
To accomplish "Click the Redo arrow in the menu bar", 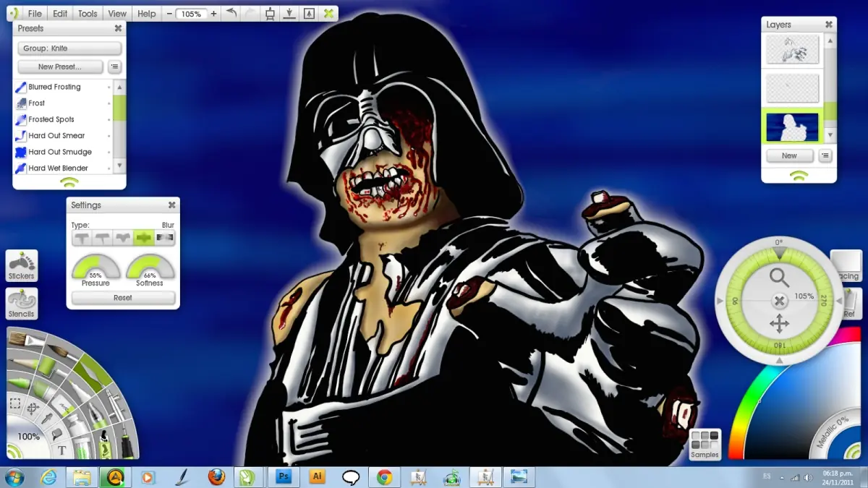I will pos(250,13).
